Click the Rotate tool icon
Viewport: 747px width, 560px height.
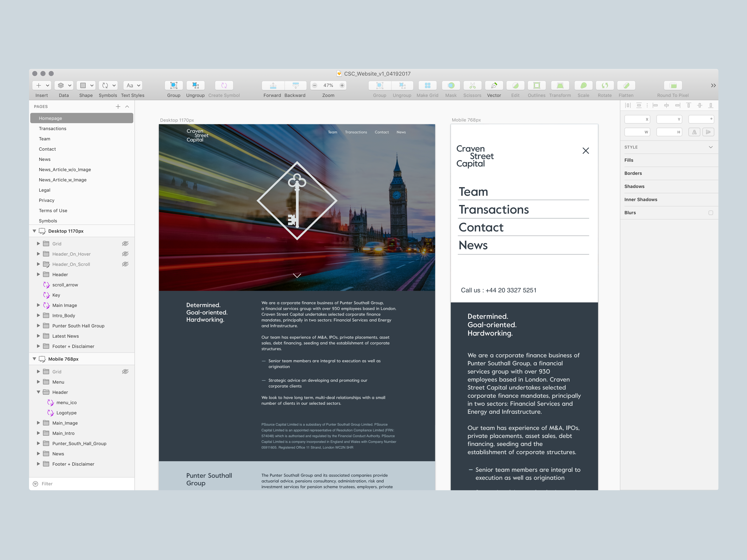(x=605, y=85)
